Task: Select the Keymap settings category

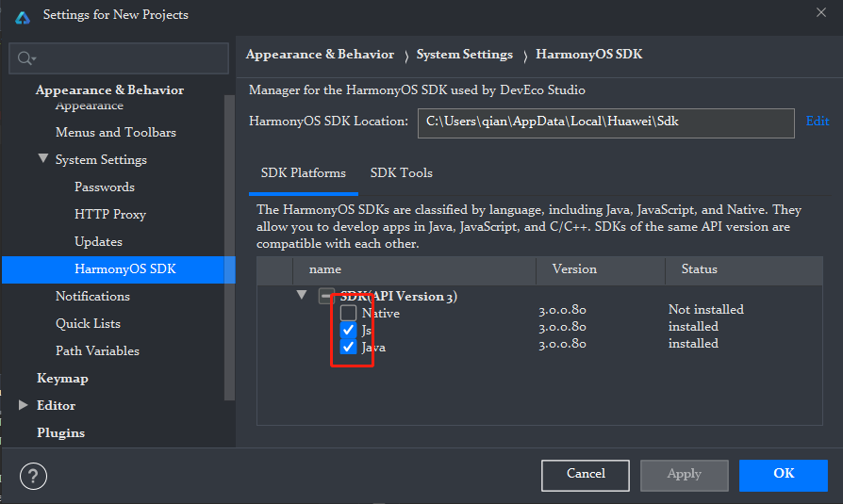Action: point(62,379)
